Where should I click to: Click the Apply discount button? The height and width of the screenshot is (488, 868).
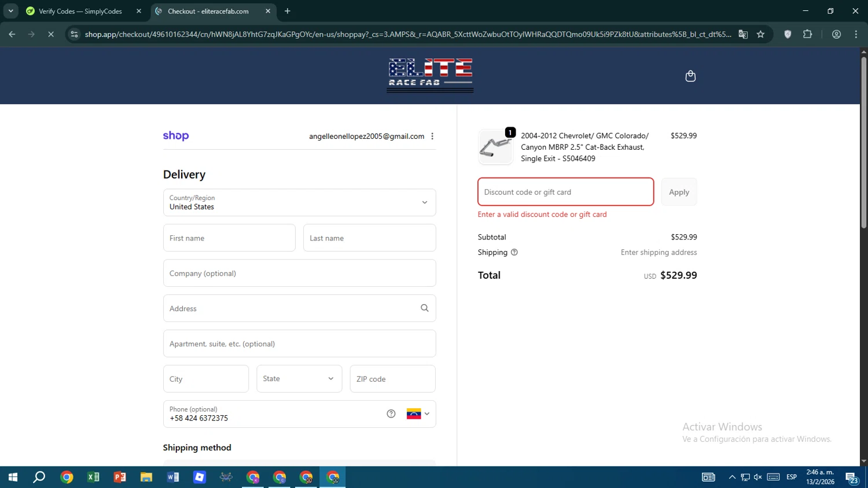click(x=679, y=192)
